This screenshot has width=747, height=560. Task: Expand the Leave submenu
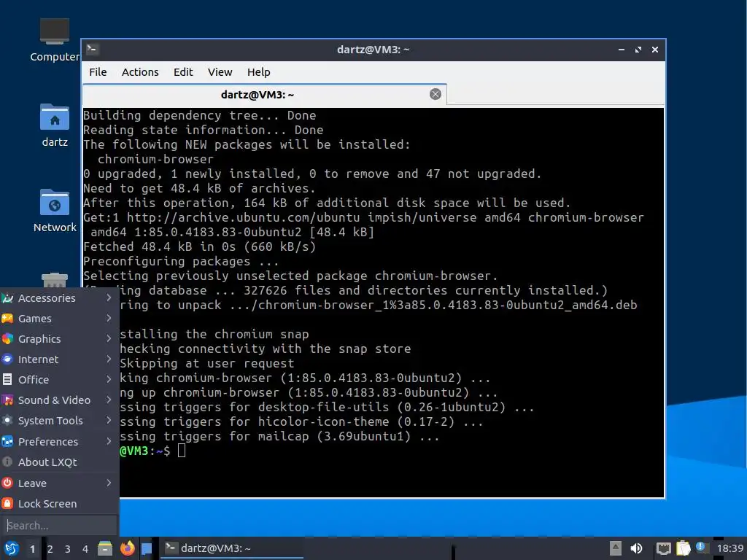point(59,483)
